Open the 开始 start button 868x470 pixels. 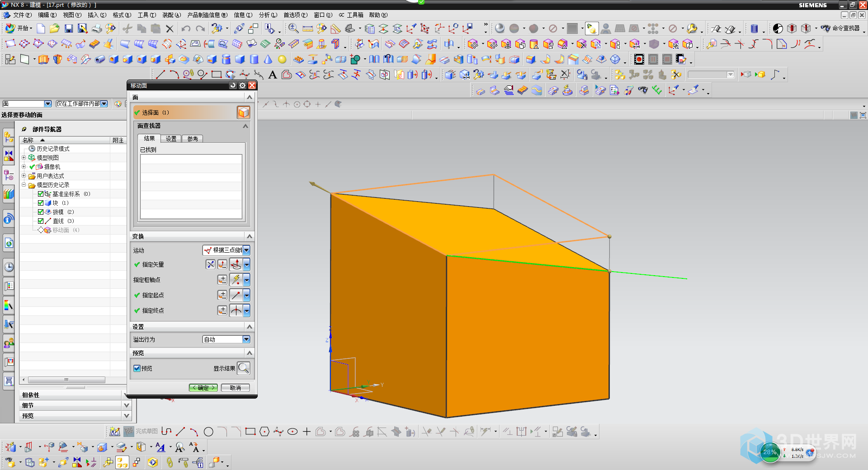pos(19,28)
